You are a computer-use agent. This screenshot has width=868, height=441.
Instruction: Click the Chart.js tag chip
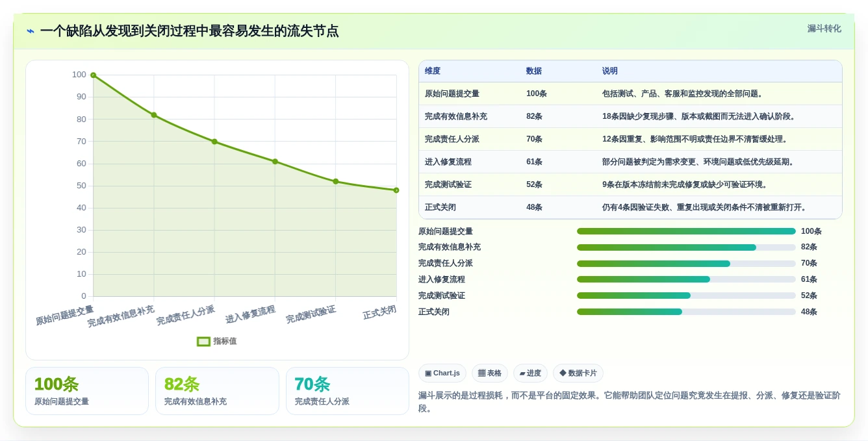tap(442, 373)
